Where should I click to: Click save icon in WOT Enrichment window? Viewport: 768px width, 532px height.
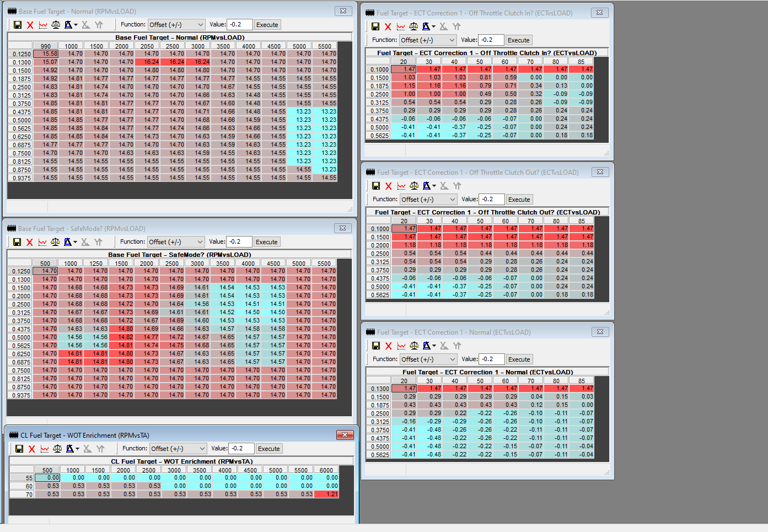tap(19, 449)
